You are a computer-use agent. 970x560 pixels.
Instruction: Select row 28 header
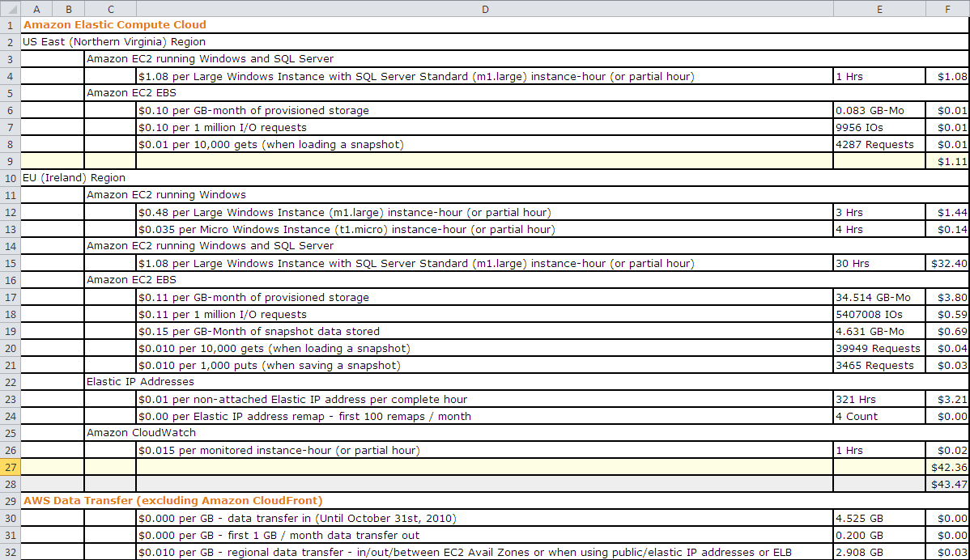(10, 484)
